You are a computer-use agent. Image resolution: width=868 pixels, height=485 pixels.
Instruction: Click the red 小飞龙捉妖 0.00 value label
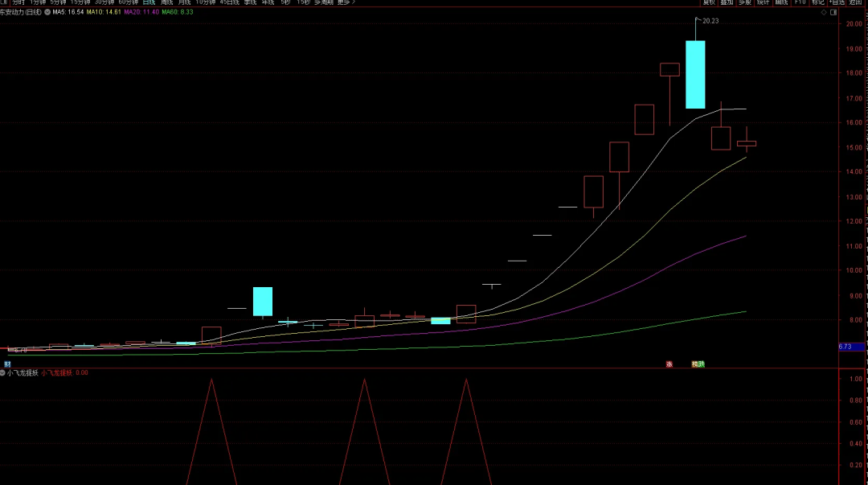(64, 373)
